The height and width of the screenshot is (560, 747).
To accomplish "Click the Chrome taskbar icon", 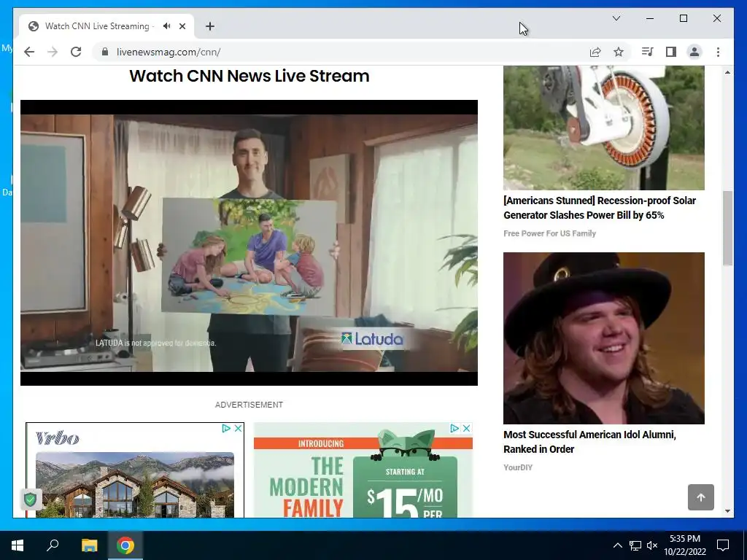I will pyautogui.click(x=125, y=545).
